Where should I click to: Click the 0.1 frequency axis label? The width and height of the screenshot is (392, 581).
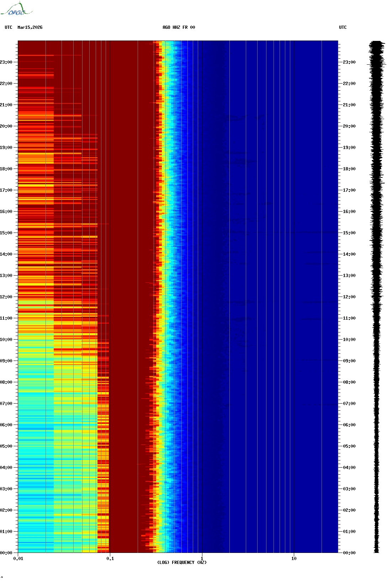(110, 559)
